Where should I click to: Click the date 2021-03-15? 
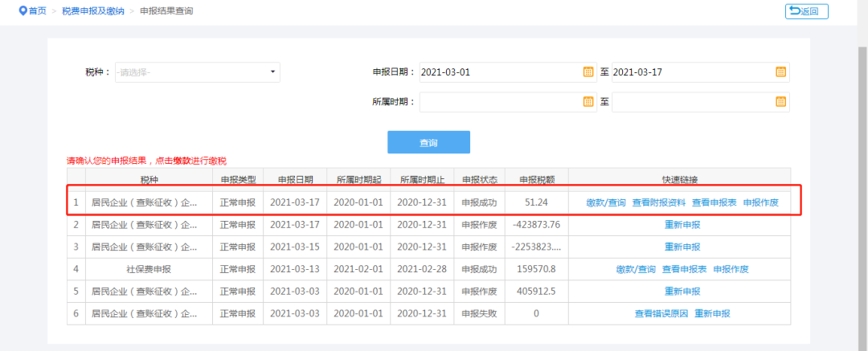pyautogui.click(x=295, y=247)
